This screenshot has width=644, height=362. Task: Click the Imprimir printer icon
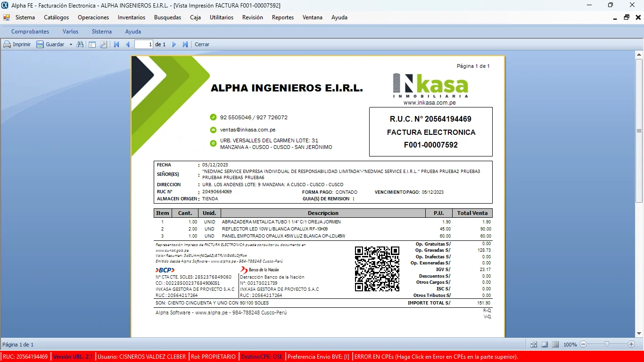[7, 44]
